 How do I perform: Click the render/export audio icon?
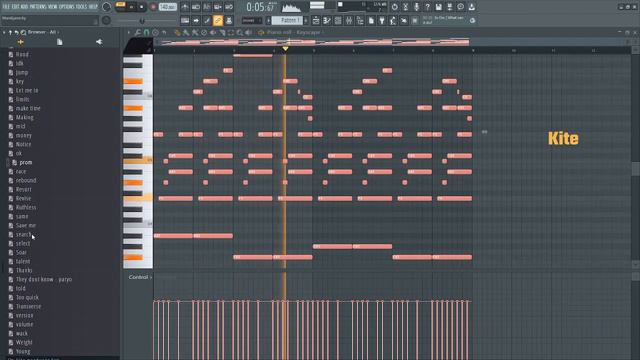(x=449, y=7)
